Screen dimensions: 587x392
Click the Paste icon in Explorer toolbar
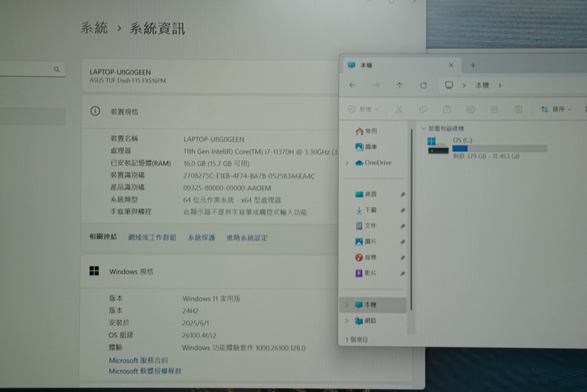pyautogui.click(x=447, y=109)
